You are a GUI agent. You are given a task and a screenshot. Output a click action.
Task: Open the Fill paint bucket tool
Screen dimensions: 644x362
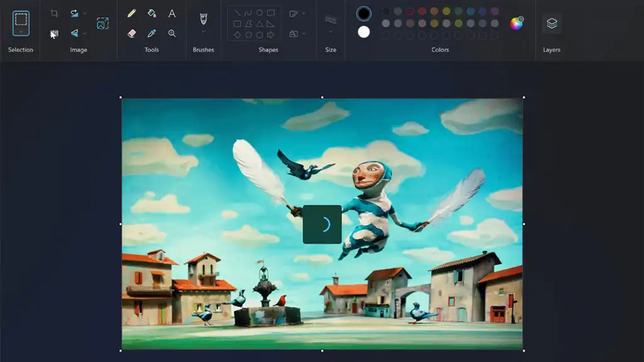tap(152, 14)
